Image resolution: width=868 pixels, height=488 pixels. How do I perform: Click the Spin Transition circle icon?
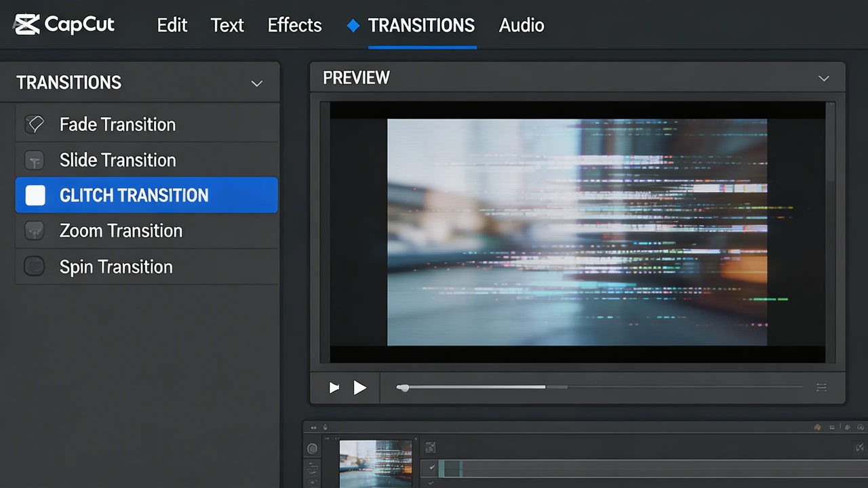pyautogui.click(x=35, y=266)
